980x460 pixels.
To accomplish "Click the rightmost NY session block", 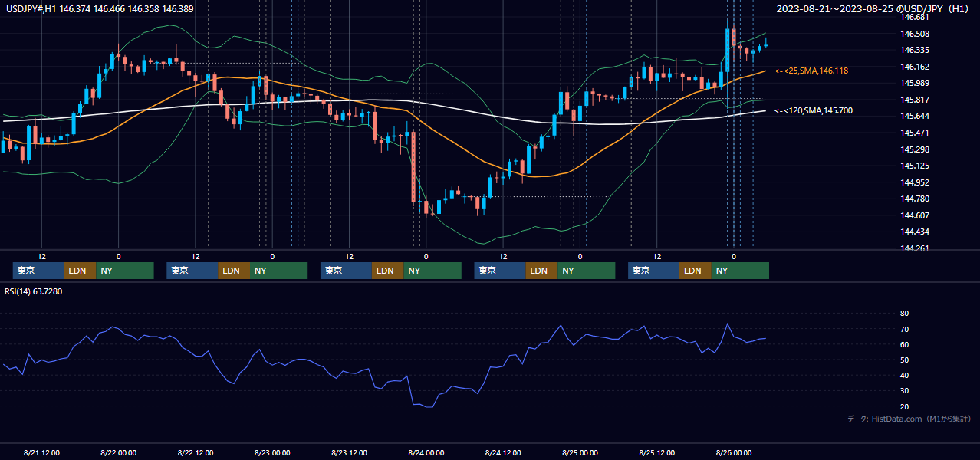I will point(740,271).
